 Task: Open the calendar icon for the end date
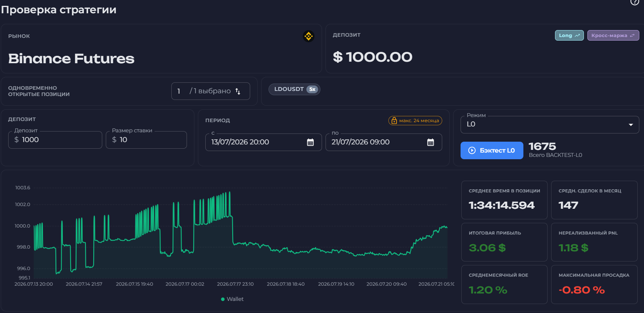click(431, 142)
